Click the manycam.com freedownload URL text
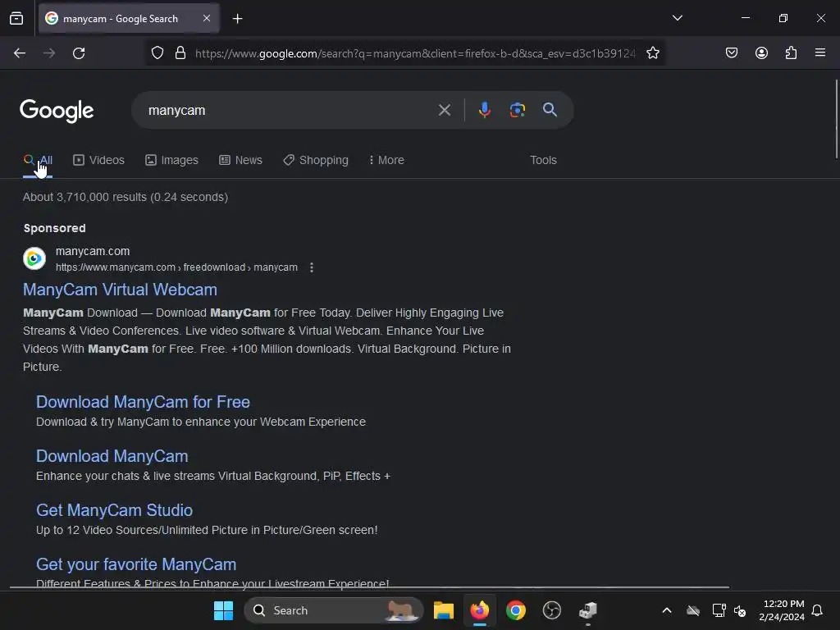Image resolution: width=840 pixels, height=630 pixels. click(x=177, y=267)
